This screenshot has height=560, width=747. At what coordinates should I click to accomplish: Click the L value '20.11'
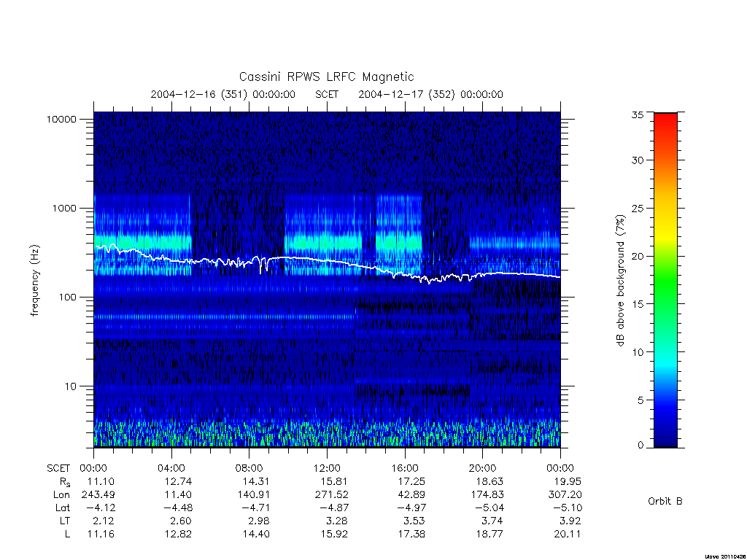tap(568, 534)
